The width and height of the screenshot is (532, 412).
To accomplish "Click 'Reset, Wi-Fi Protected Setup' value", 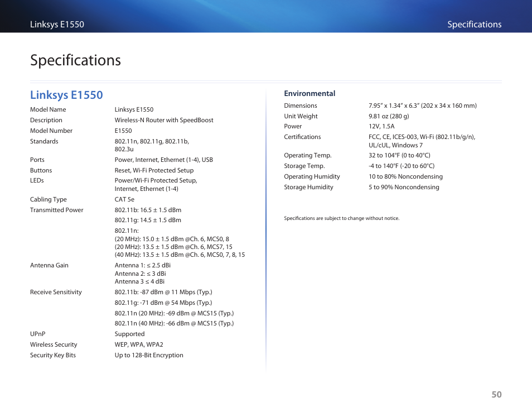I will pyautogui.click(x=154, y=170).
